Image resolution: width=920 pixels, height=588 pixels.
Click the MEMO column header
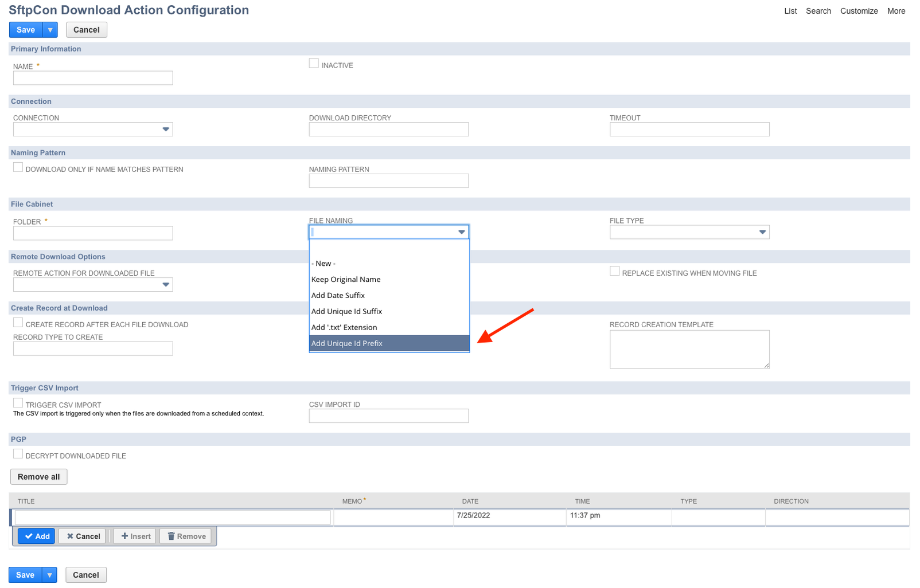352,501
